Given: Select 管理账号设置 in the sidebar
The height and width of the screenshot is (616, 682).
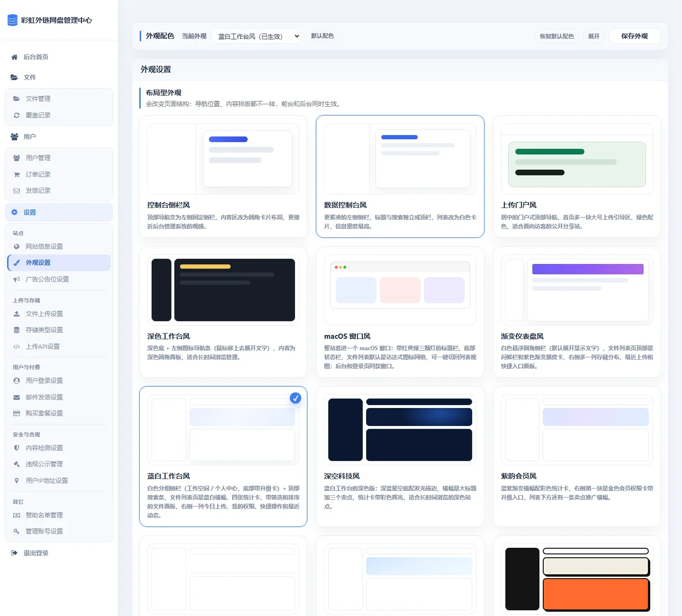Looking at the screenshot, I should click(x=59, y=531).
